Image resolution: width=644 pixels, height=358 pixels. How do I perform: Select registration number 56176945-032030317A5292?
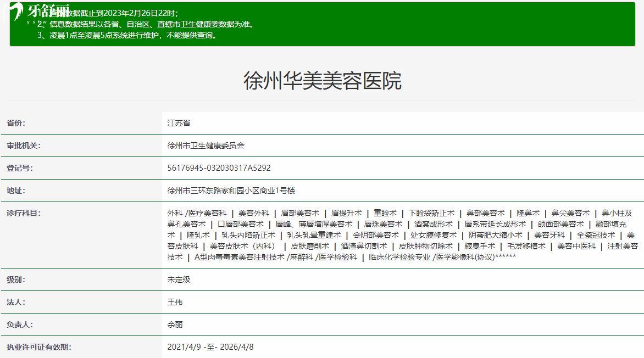[x=219, y=168]
